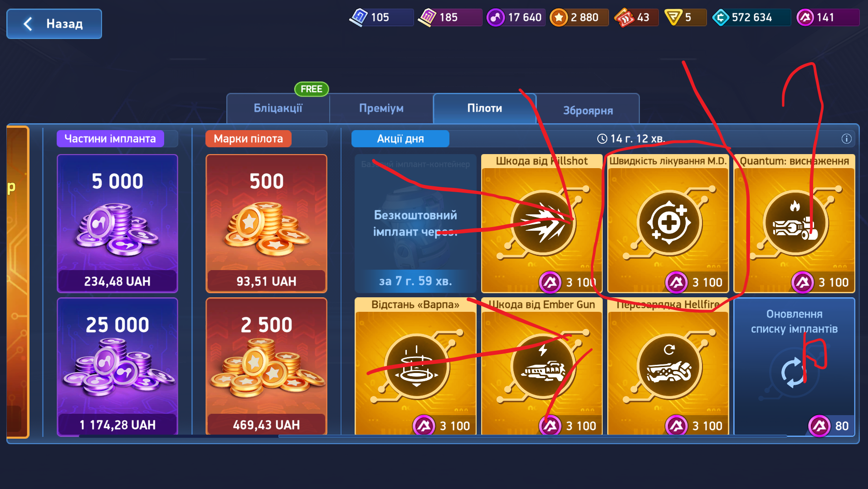Switch to the Преміум tab
The width and height of the screenshot is (868, 489).
pos(381,108)
